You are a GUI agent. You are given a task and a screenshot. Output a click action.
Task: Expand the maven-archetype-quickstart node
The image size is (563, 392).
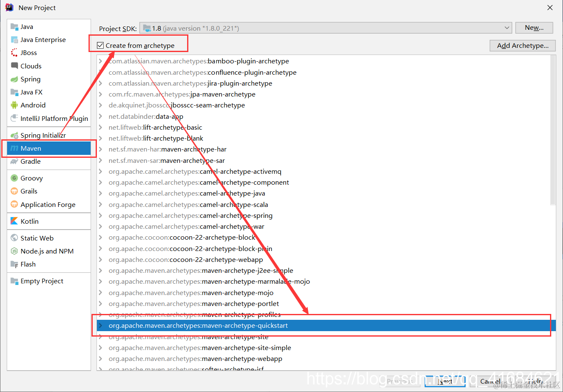[101, 326]
